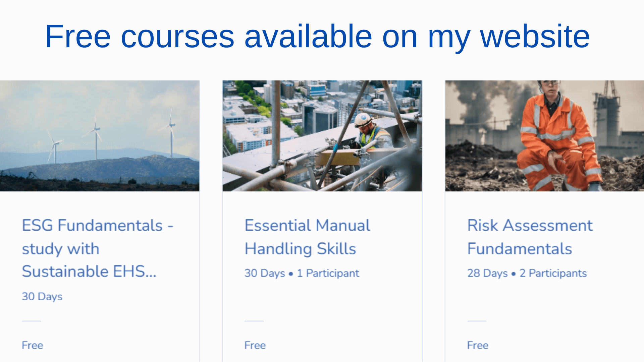This screenshot has height=362, width=644.
Task: Open the wind turbines course thumbnail
Action: (x=100, y=136)
